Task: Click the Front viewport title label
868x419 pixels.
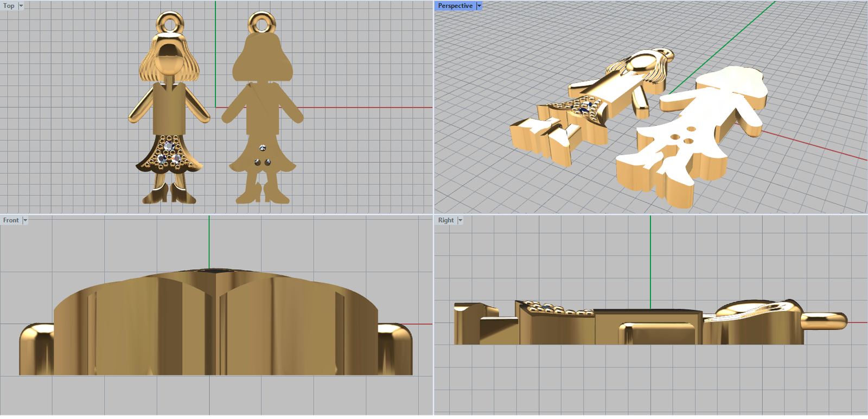Action: (x=10, y=220)
